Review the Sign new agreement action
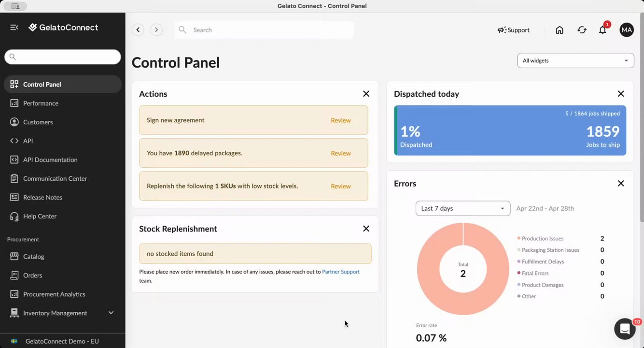 pos(341,120)
